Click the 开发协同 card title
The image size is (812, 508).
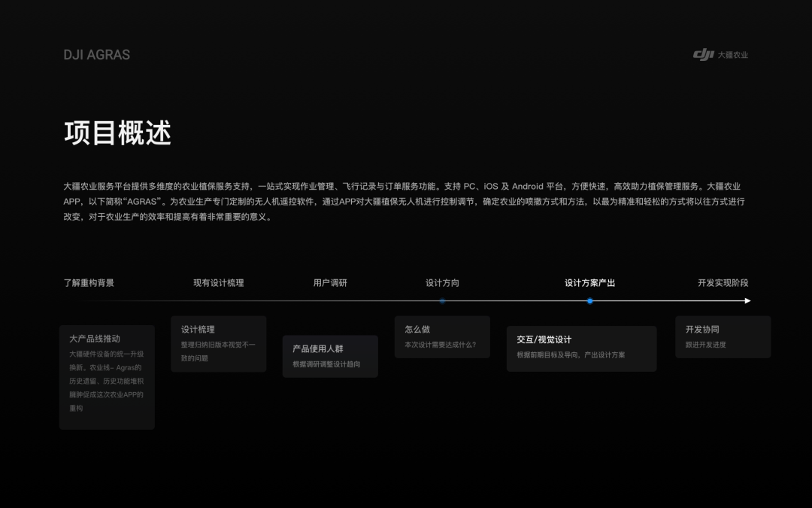[702, 330]
